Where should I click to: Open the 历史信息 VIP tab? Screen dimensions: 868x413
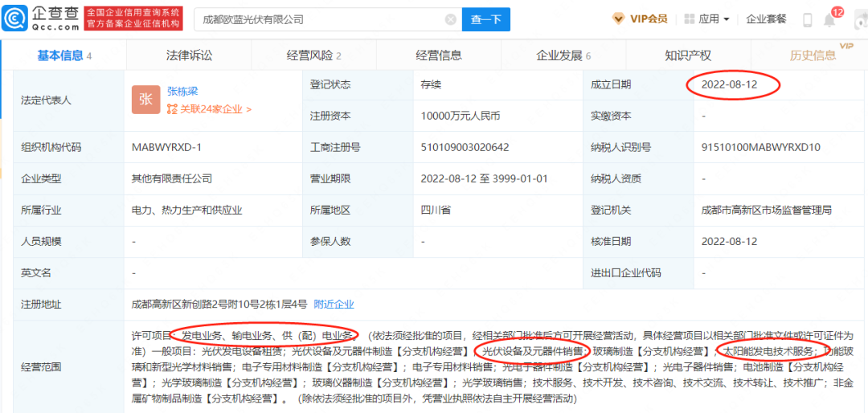point(813,55)
